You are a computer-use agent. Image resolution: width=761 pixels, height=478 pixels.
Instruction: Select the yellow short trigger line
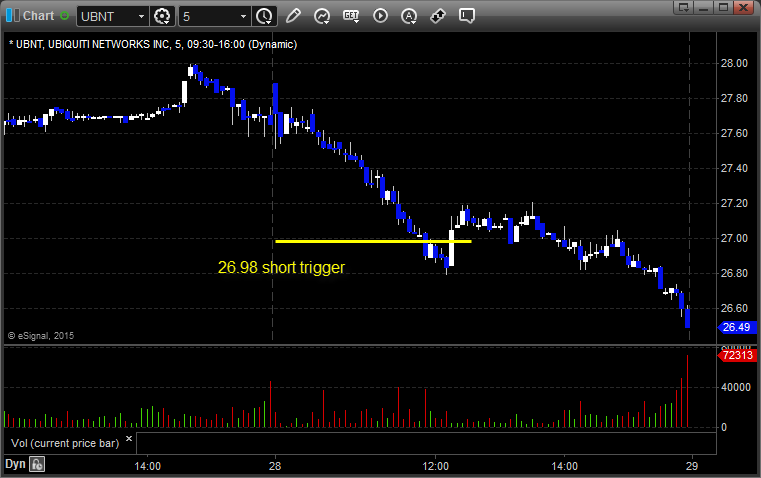coord(373,241)
